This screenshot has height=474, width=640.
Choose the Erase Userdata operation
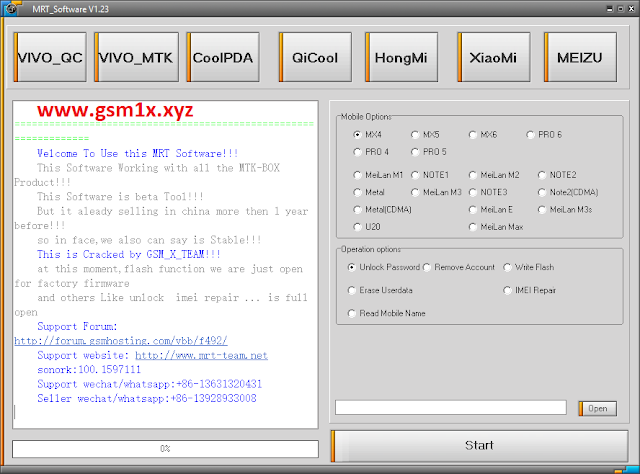pyautogui.click(x=351, y=290)
